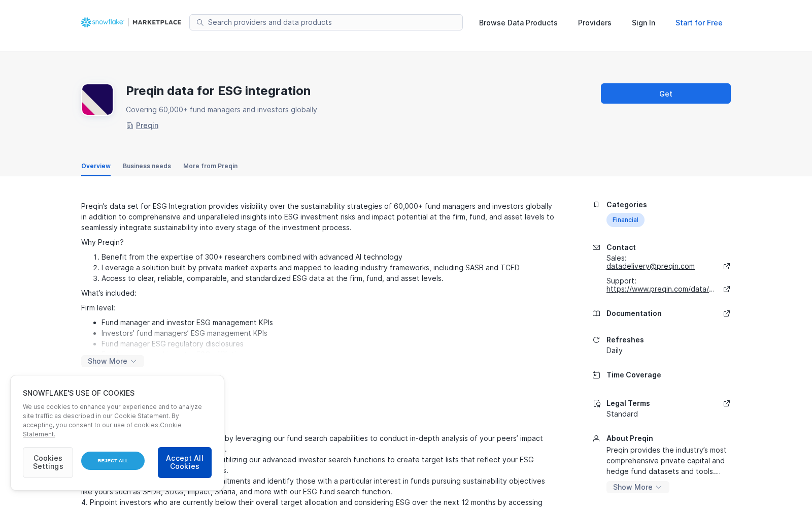Click Start for Free link
Image resolution: width=812 pixels, height=508 pixels.
[x=699, y=23]
